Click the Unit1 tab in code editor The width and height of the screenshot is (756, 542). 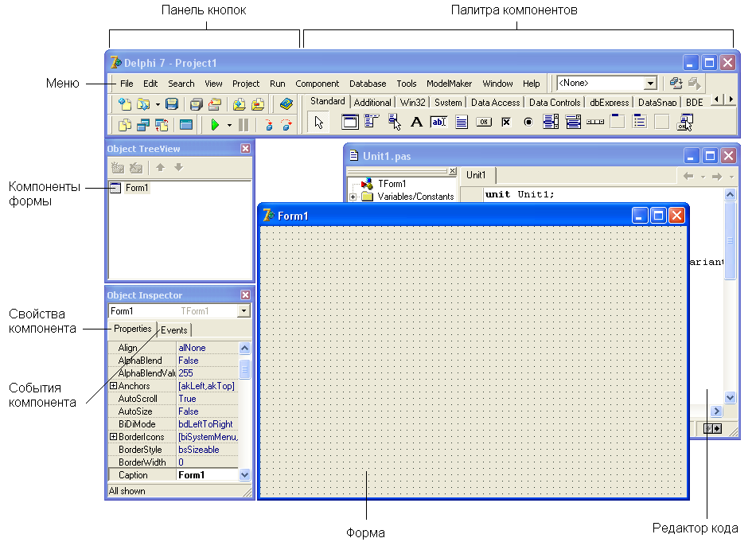click(476, 175)
